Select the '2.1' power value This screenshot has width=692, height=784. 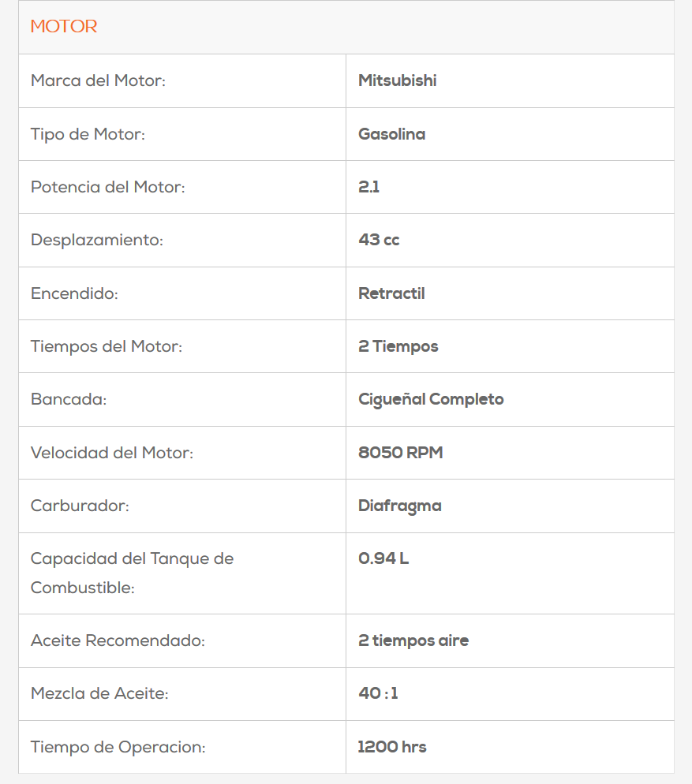(368, 187)
